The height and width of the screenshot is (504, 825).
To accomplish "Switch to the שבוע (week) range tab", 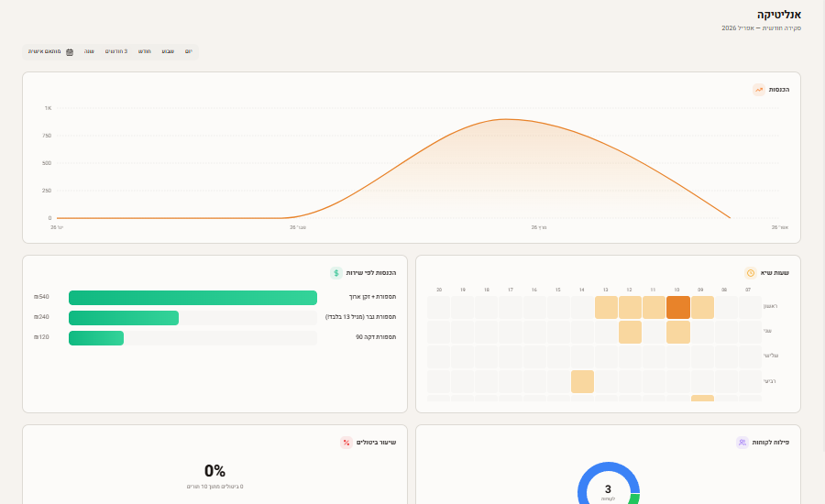I will [168, 51].
